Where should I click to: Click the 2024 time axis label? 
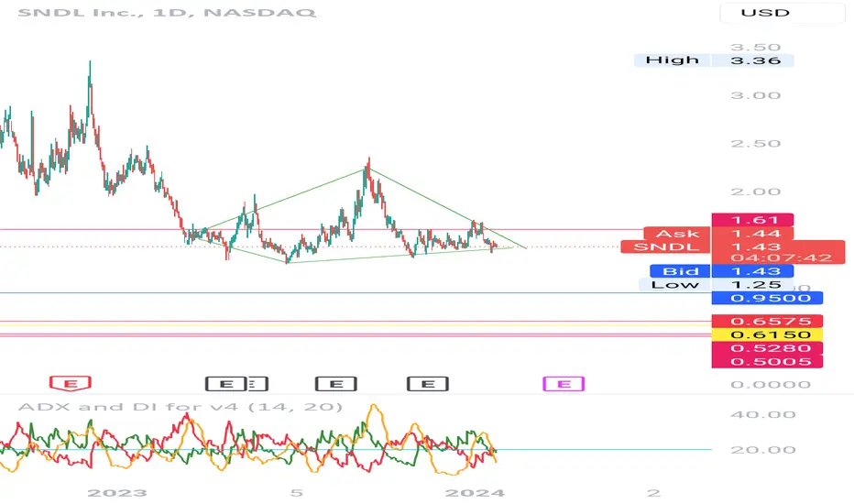(x=475, y=493)
